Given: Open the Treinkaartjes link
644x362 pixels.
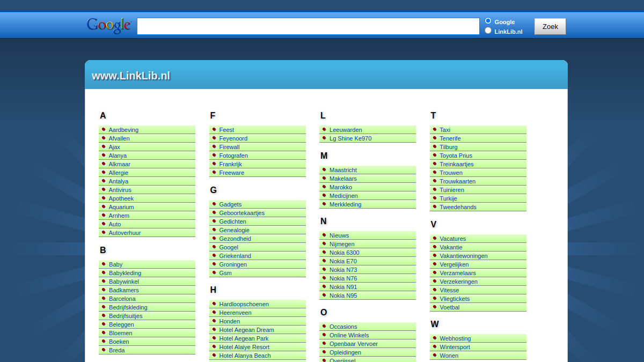Looking at the screenshot, I should [x=457, y=164].
